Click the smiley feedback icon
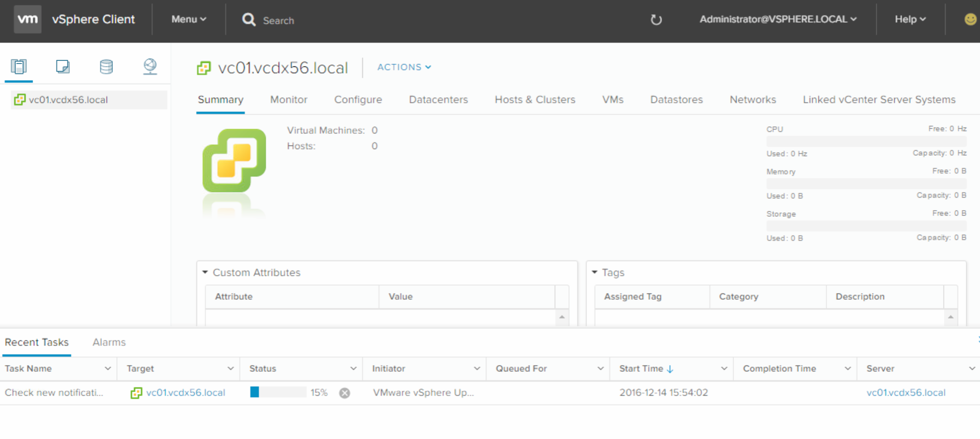This screenshot has height=439, width=980. 970,19
